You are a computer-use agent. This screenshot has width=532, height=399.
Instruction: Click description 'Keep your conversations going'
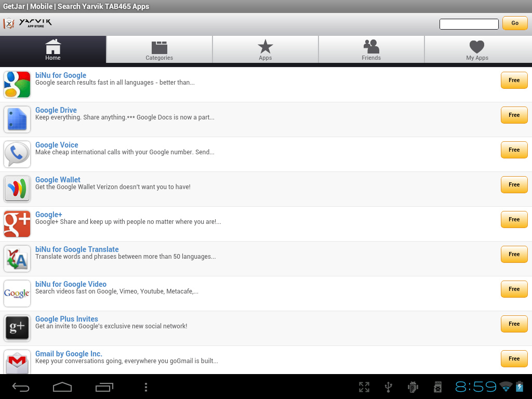(127, 361)
